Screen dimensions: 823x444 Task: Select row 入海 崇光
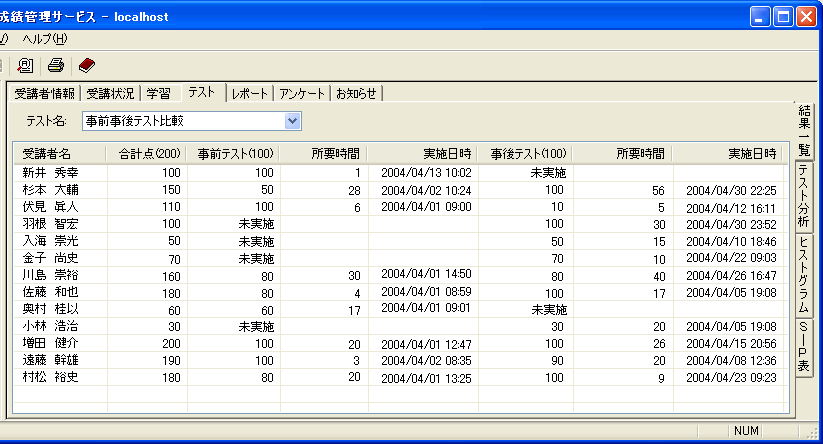point(401,241)
